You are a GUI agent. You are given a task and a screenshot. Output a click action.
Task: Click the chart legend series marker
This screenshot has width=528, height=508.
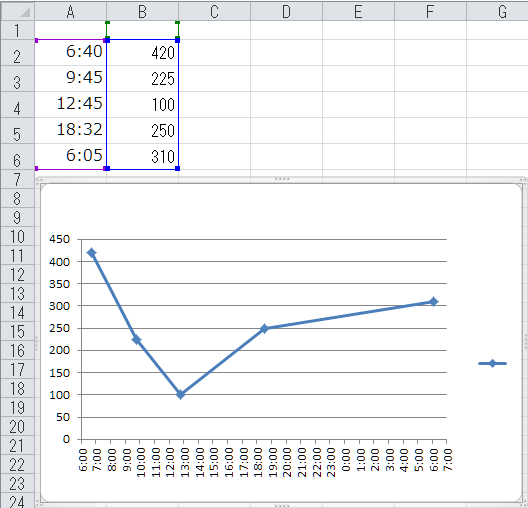(492, 363)
